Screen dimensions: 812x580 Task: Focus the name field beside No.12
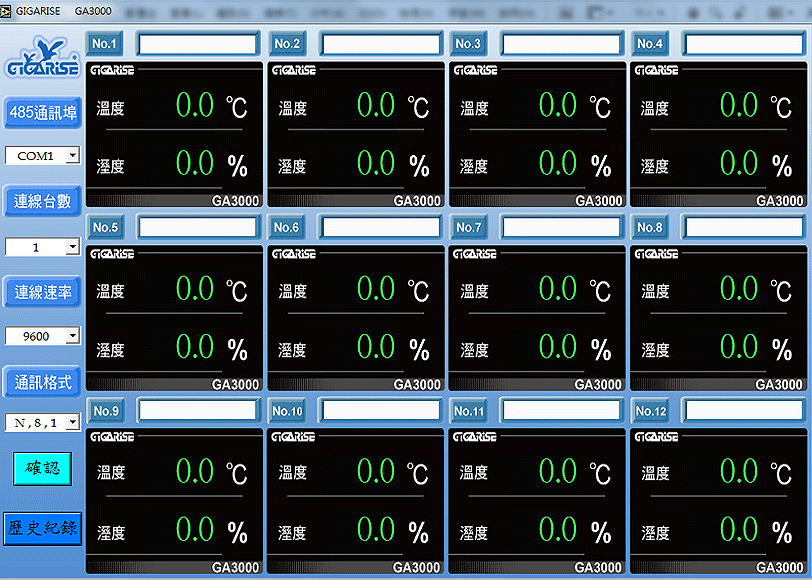click(x=744, y=410)
